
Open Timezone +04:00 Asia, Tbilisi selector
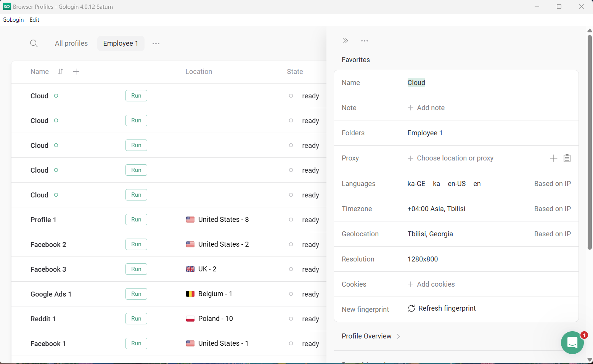pos(436,209)
